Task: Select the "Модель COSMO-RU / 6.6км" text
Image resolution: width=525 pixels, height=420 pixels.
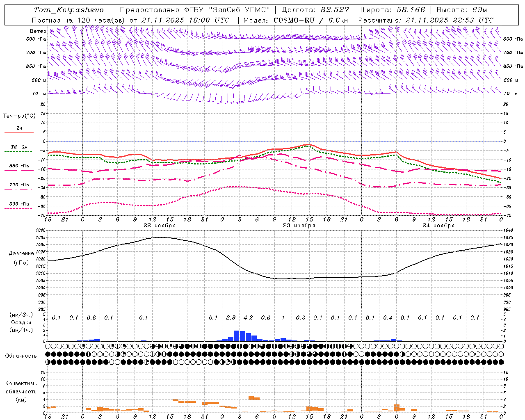Action: click(296, 20)
